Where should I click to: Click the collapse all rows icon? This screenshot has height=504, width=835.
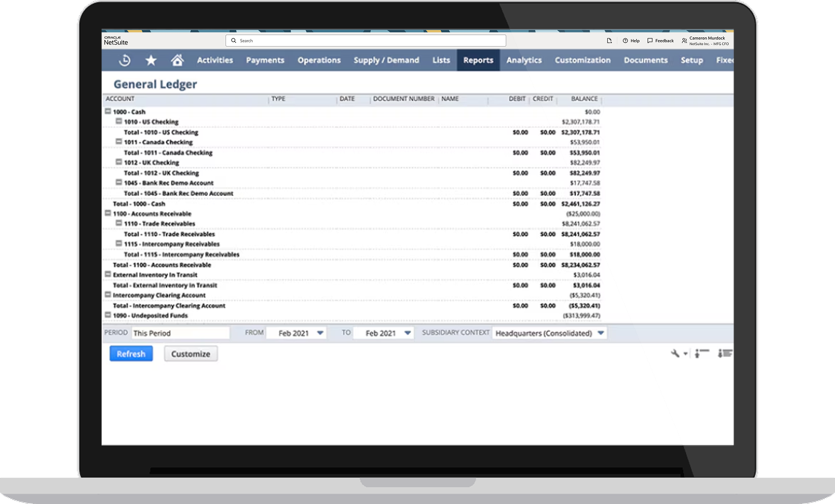[702, 353]
